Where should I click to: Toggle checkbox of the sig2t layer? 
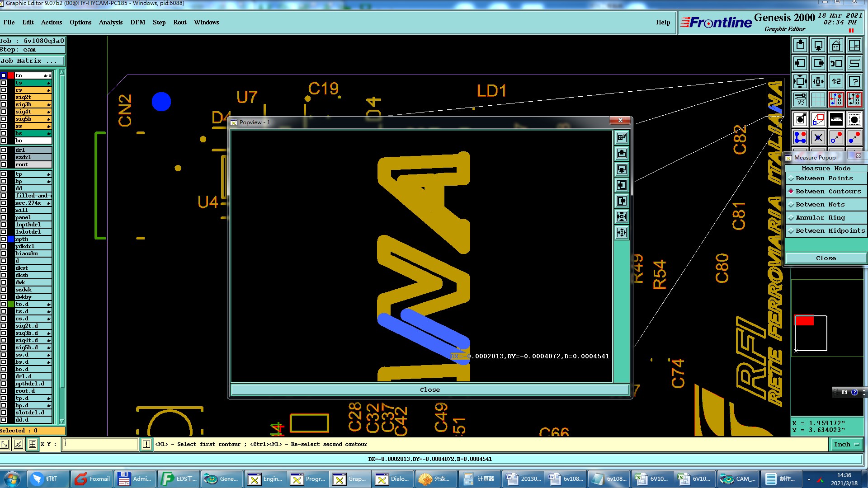pyautogui.click(x=4, y=97)
